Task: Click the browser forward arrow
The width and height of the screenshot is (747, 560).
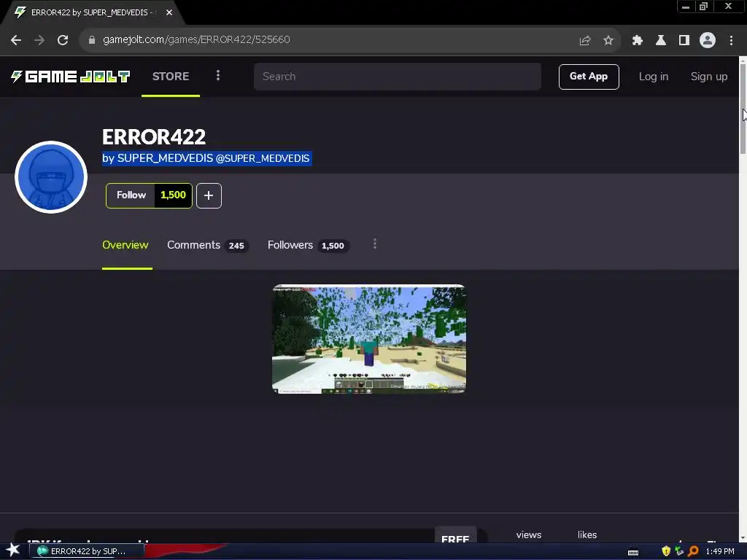Action: [39, 40]
